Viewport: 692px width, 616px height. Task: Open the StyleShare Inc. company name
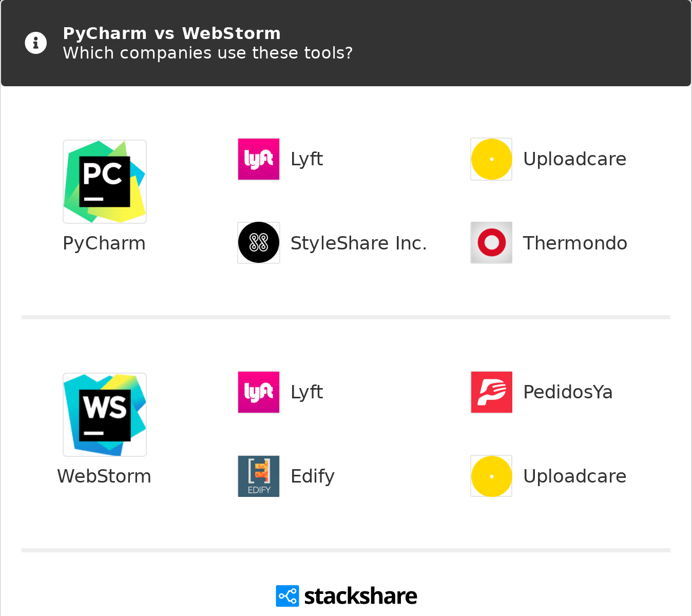[x=358, y=243]
